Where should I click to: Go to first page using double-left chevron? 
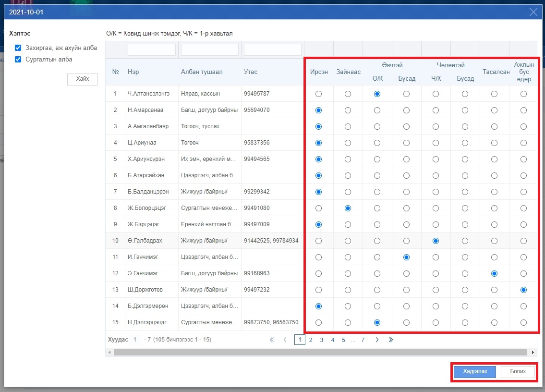(x=272, y=340)
